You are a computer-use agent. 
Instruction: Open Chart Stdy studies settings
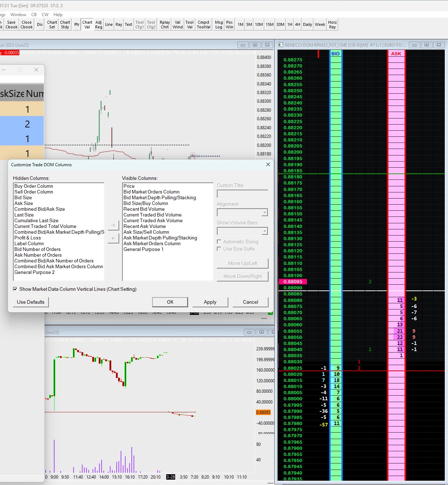65,24
